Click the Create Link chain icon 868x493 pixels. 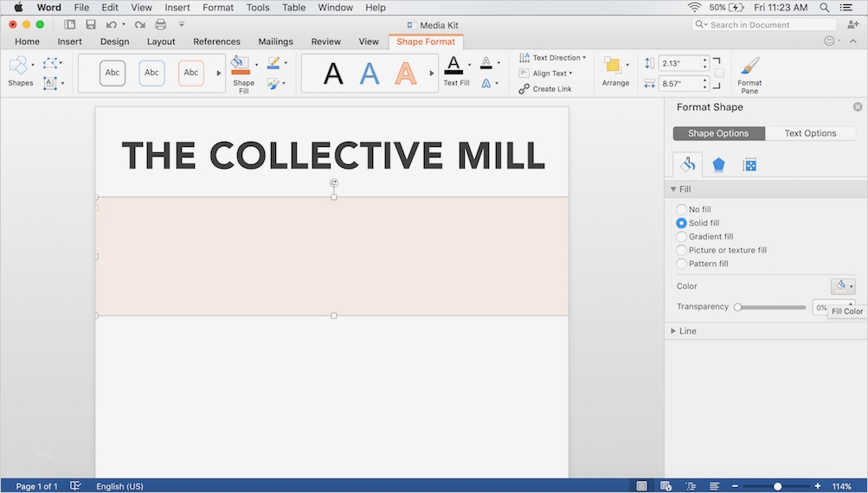tap(524, 89)
